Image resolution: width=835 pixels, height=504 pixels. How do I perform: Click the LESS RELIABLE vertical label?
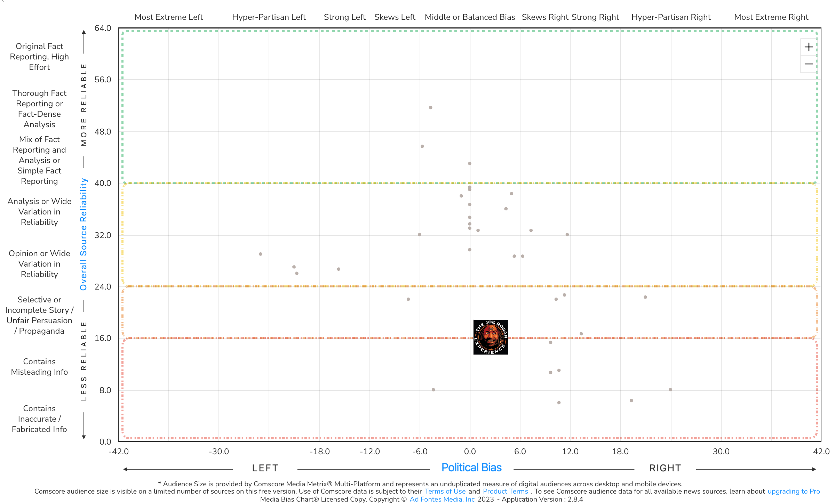[x=83, y=361]
